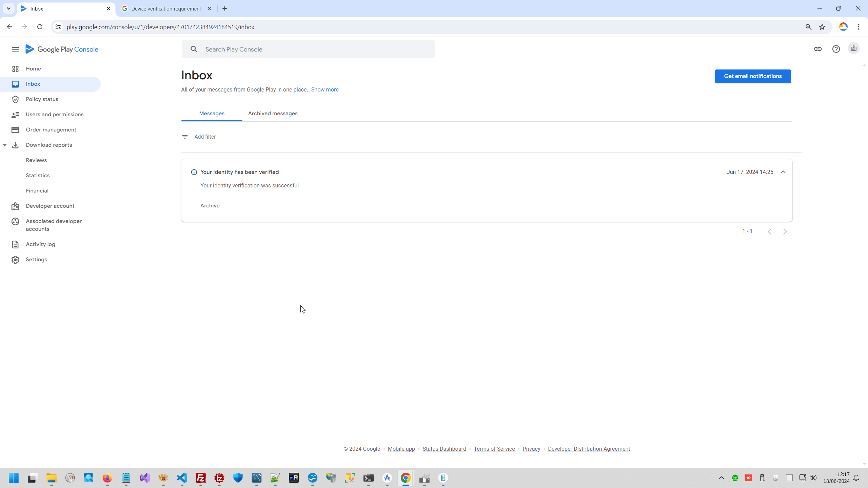868x488 pixels.
Task: Open the hamburger navigation menu icon
Action: point(15,49)
